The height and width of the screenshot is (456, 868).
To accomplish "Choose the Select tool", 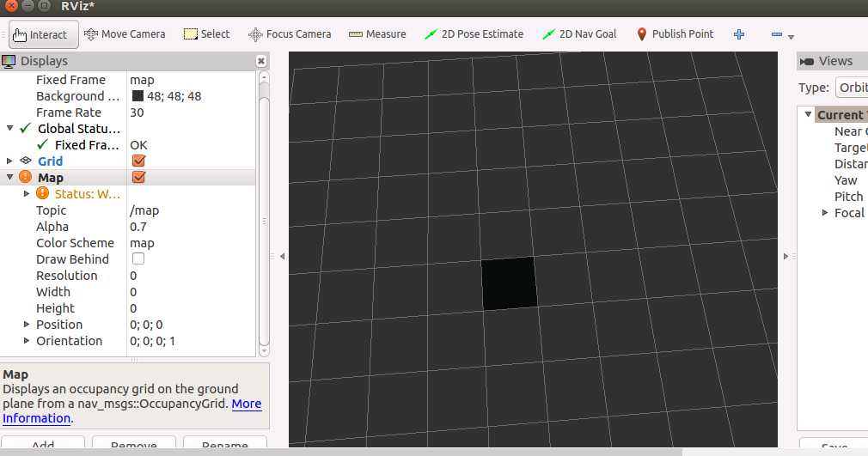I will point(206,34).
